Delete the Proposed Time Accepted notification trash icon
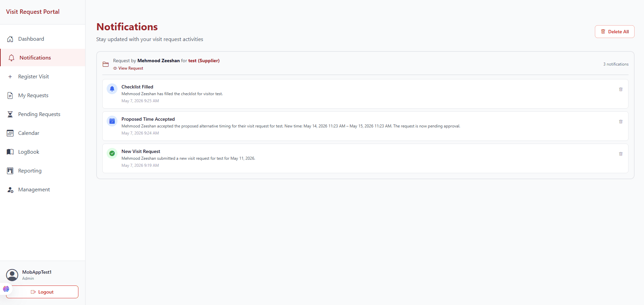 click(621, 122)
